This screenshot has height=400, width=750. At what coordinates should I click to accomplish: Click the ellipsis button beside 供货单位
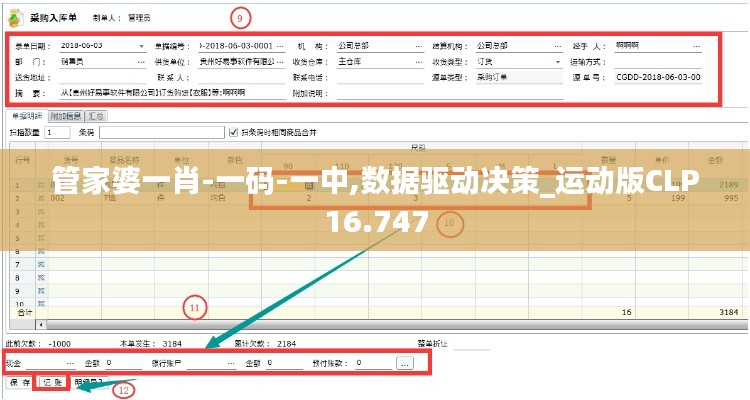(280, 62)
